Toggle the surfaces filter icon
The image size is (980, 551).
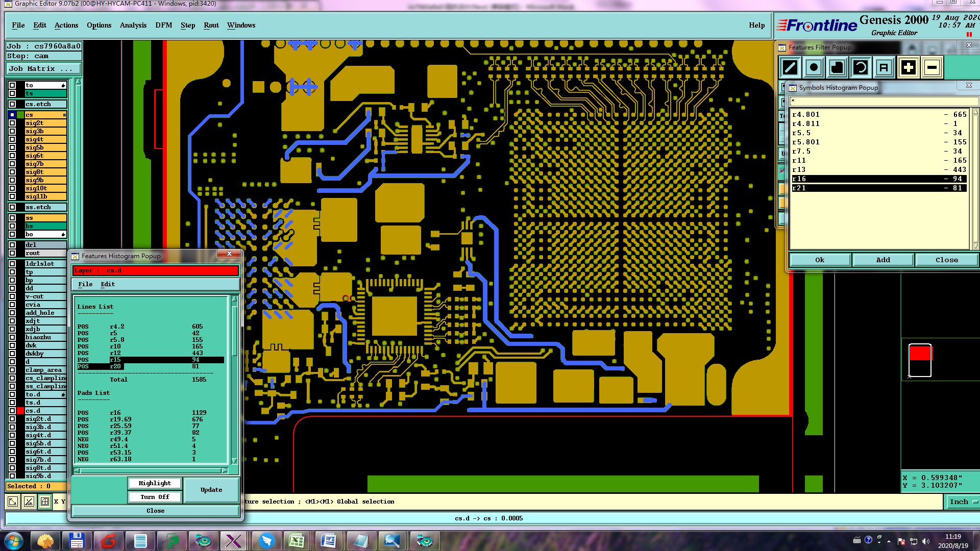click(837, 67)
